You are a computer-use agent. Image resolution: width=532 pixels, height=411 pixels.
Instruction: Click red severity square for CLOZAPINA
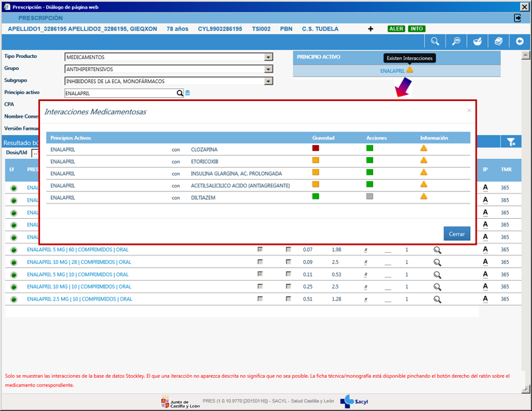click(316, 148)
